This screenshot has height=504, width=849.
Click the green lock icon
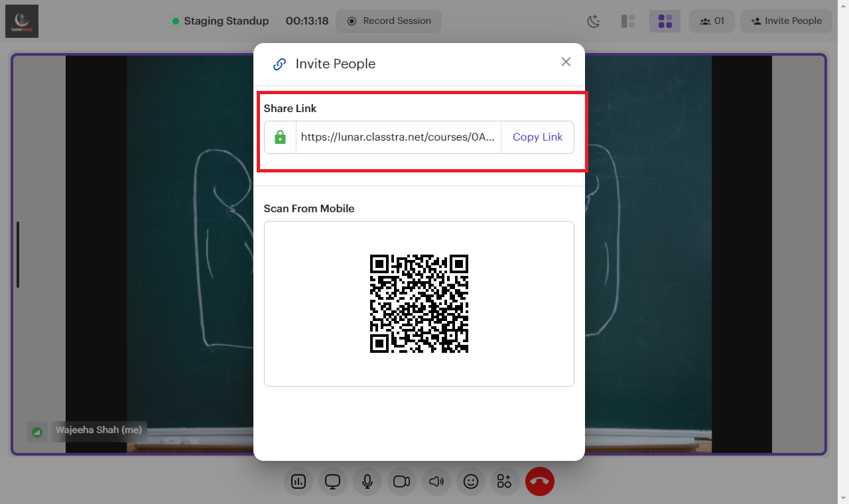point(280,137)
